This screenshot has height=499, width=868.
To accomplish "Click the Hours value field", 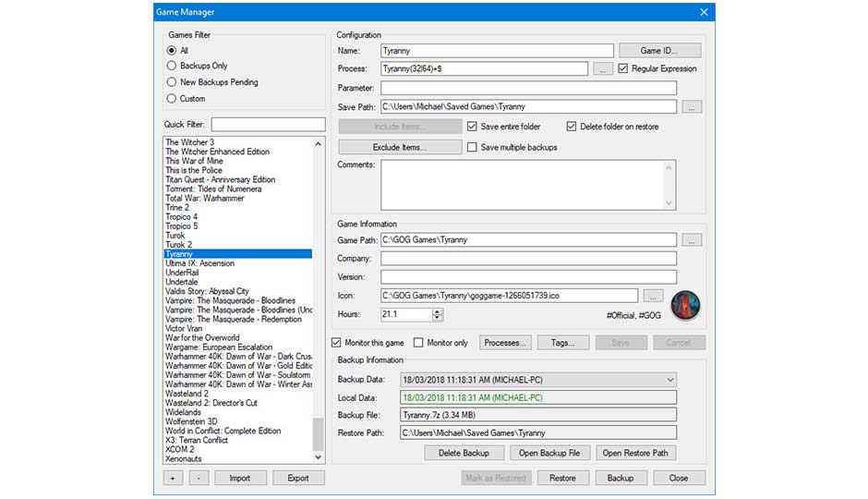I will 405,314.
